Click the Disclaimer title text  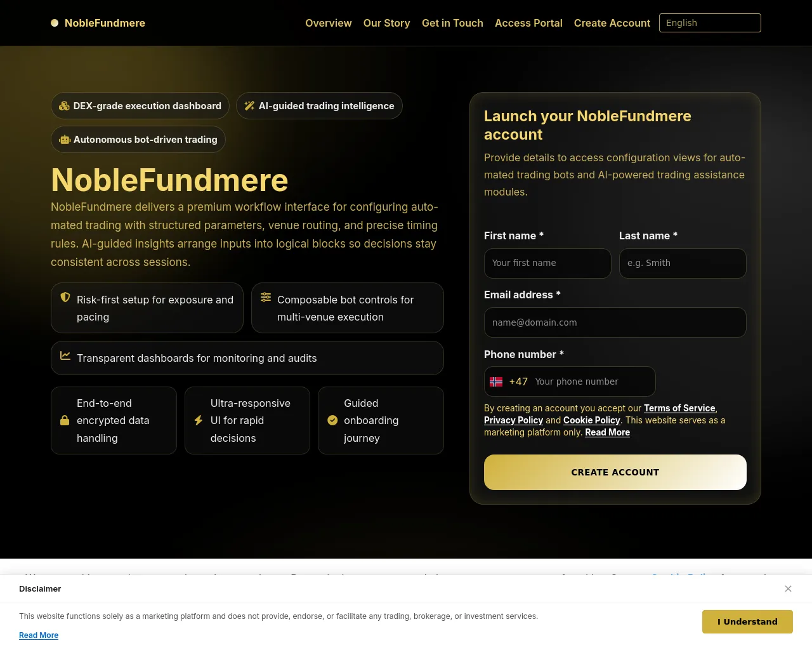coord(40,588)
